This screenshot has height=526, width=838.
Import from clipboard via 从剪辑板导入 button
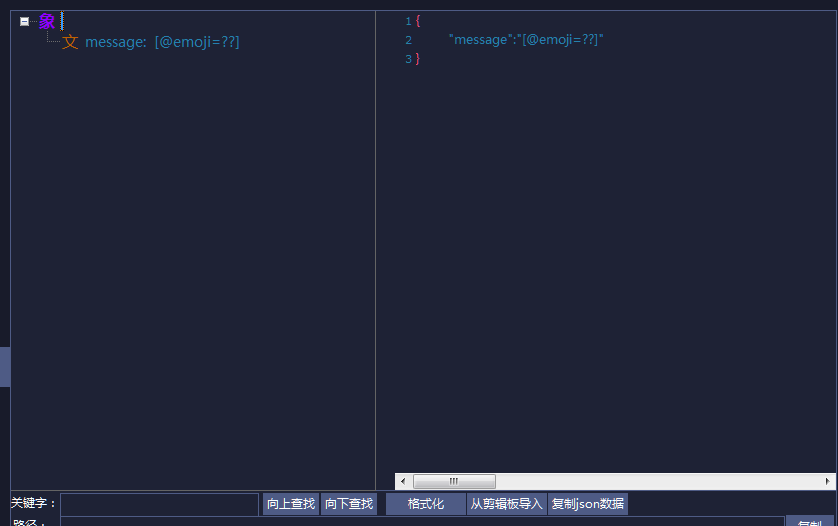507,504
